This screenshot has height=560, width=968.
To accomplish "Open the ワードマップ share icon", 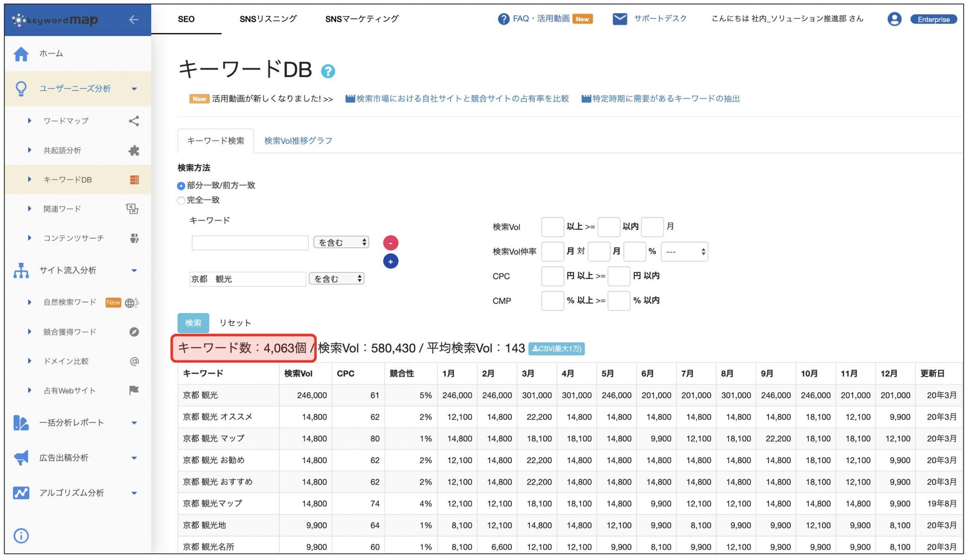I will 134,121.
